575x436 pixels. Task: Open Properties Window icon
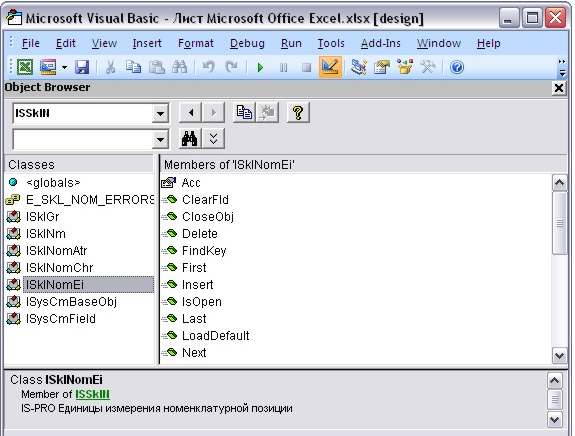click(382, 67)
